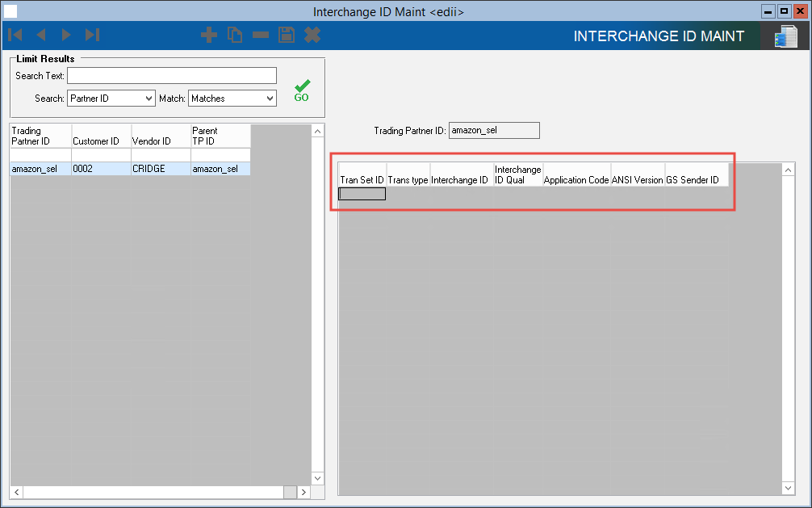Screen dimensions: 812x508
Task: Delete record with the minus icon
Action: click(261, 35)
